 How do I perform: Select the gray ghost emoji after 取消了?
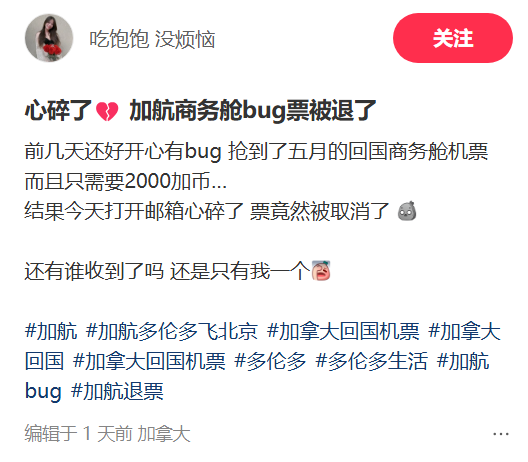407,211
